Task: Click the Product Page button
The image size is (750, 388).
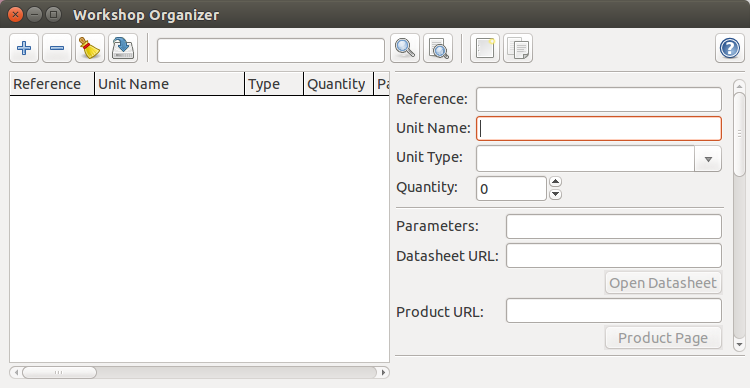Action: click(663, 338)
